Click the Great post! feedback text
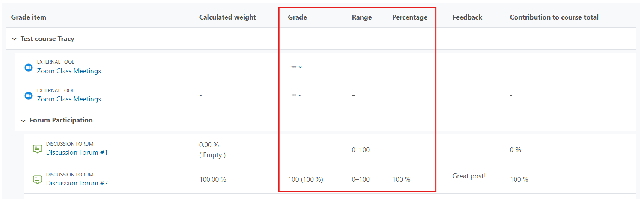Viewport: 644px width, 199px height. tap(469, 176)
